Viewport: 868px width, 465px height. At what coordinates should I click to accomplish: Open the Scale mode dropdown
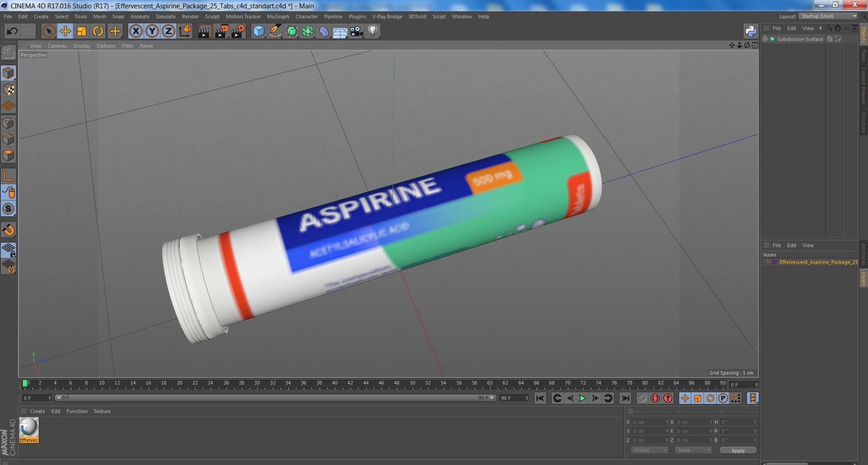click(693, 451)
